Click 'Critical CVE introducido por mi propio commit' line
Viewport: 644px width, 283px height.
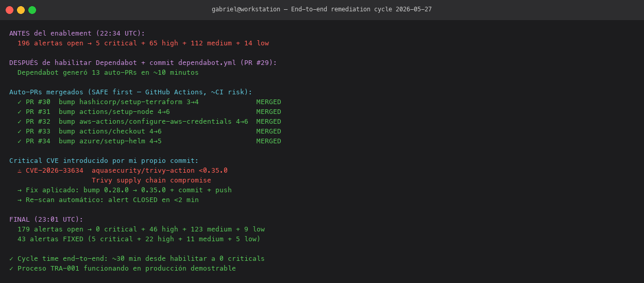[104, 161]
